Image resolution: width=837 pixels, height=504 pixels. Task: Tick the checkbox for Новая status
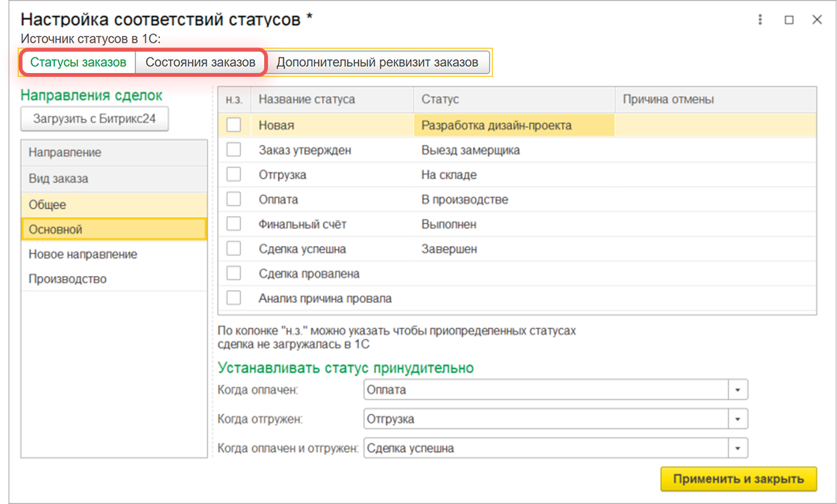click(234, 126)
